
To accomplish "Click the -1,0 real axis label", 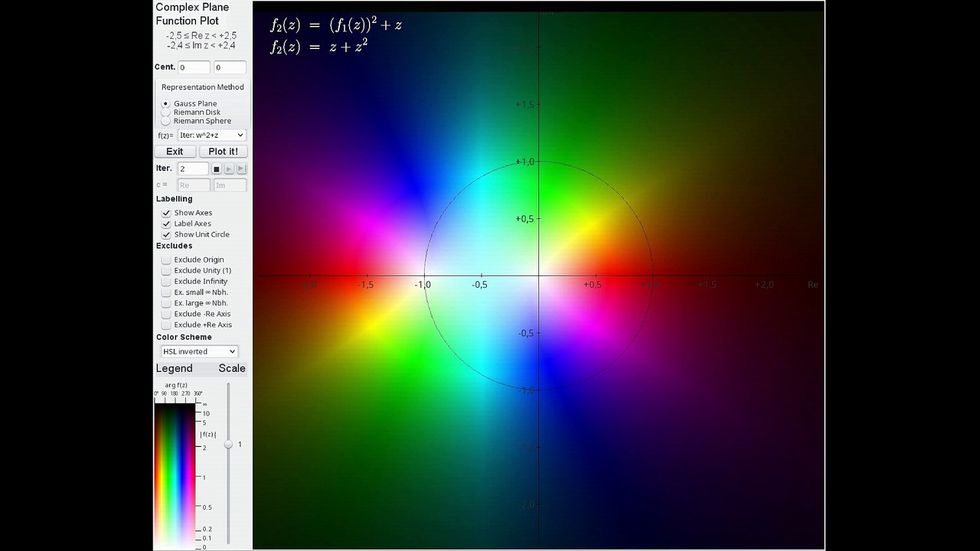I will click(423, 285).
